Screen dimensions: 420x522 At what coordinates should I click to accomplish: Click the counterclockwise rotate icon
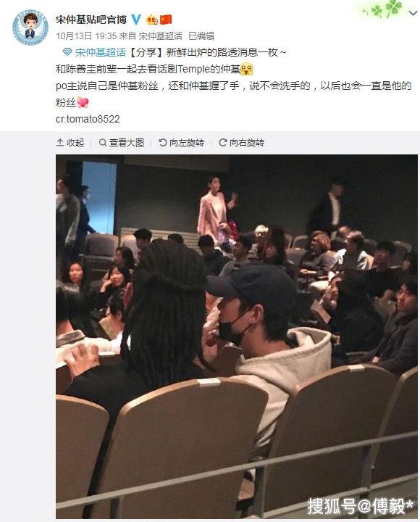click(163, 143)
